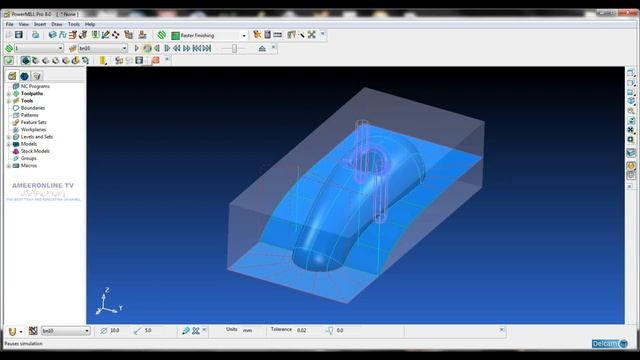Screen dimensions: 640x360
Task: Expand the Macros tree node
Action: [x=9, y=166]
